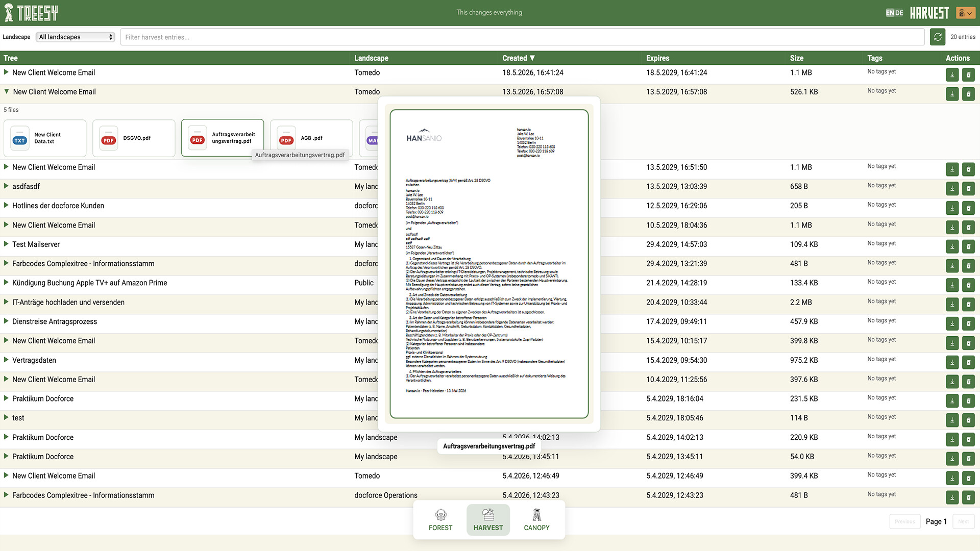Download the Test Mailserver entry

tap(952, 247)
